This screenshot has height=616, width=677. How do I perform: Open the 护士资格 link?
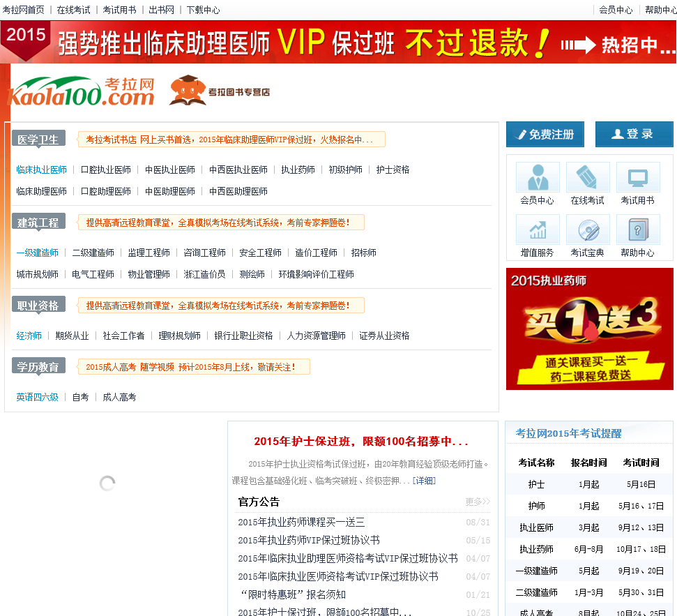(x=393, y=170)
